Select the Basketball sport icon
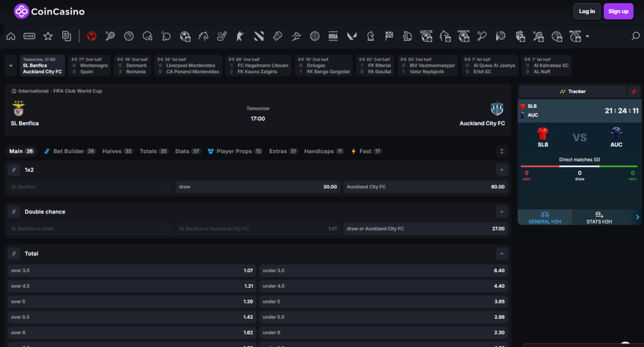Viewport: 644px width, 347px height. click(x=129, y=36)
